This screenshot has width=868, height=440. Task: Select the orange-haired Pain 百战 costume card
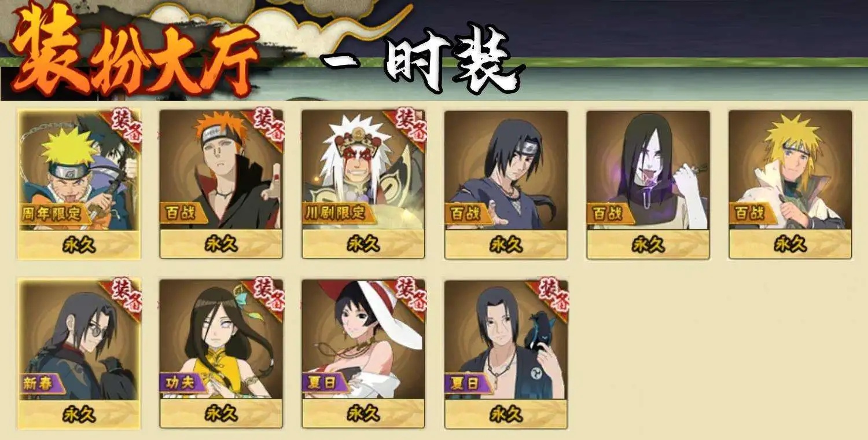221,184
